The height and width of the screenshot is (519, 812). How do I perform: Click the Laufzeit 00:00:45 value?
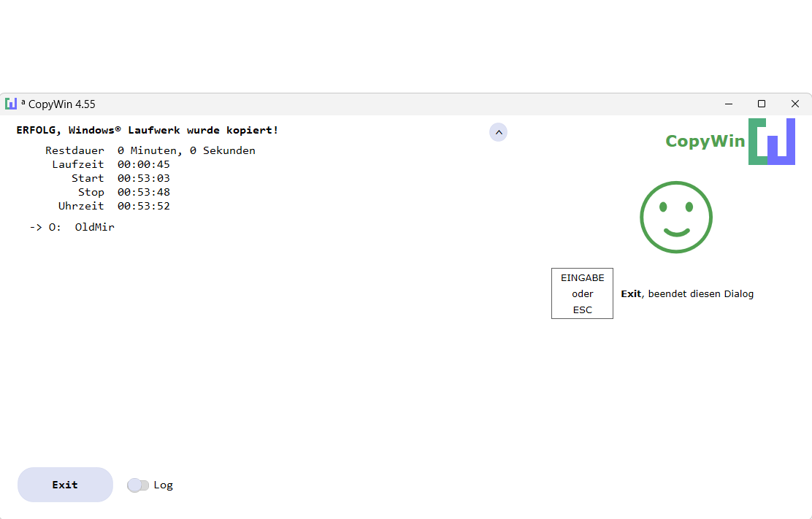[x=143, y=164]
